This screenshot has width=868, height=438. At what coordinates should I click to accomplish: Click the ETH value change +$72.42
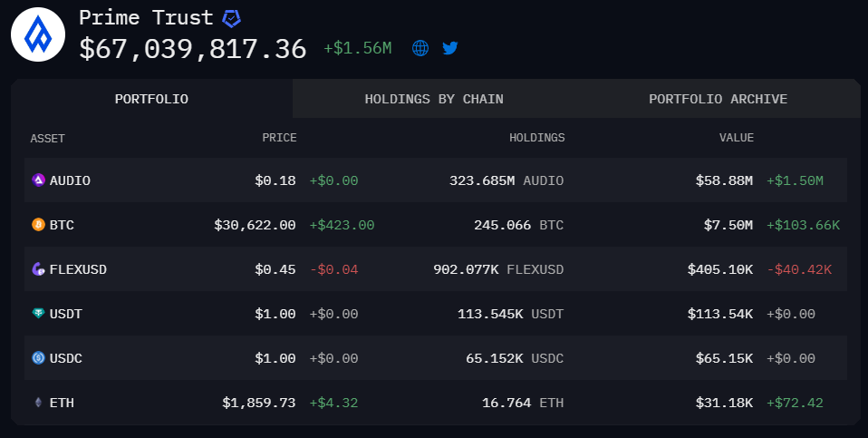coord(795,403)
